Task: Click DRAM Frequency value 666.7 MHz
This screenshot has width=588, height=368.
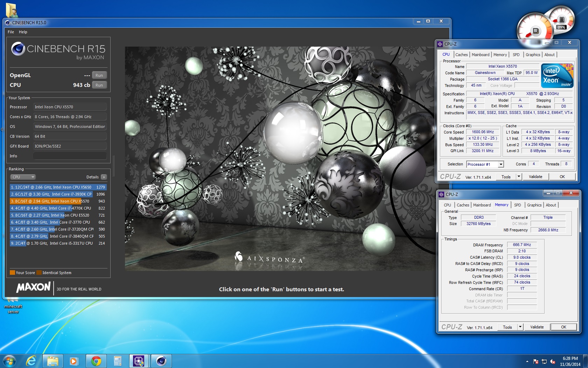Action: (522, 245)
